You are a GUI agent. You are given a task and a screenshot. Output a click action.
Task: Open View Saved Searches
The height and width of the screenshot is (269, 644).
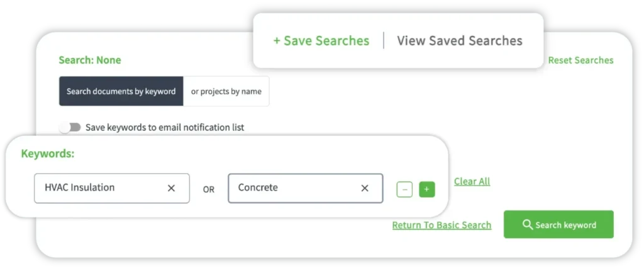[x=460, y=41]
